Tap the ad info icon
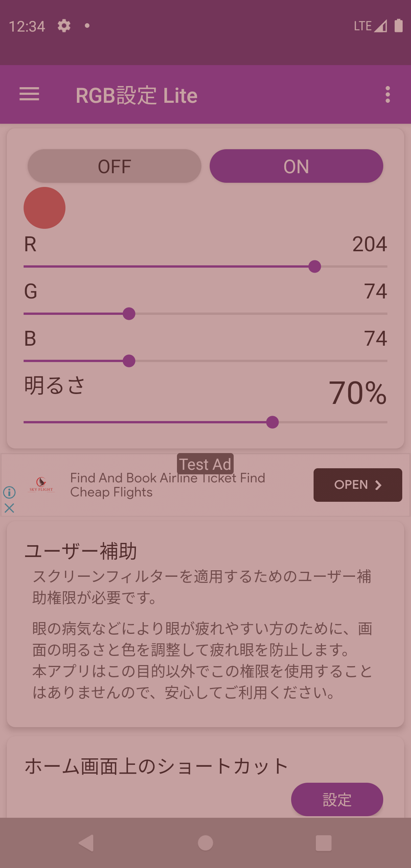This screenshot has height=868, width=411. [10, 492]
